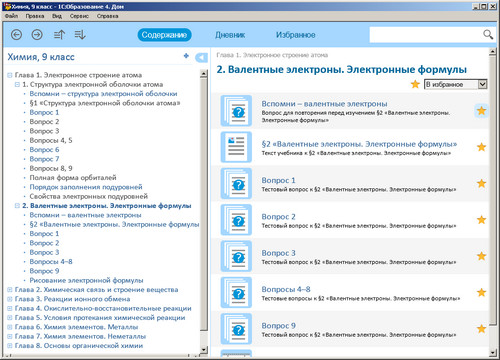Expand Глава 5 tree node
The height and width of the screenshot is (360, 500).
10,318
